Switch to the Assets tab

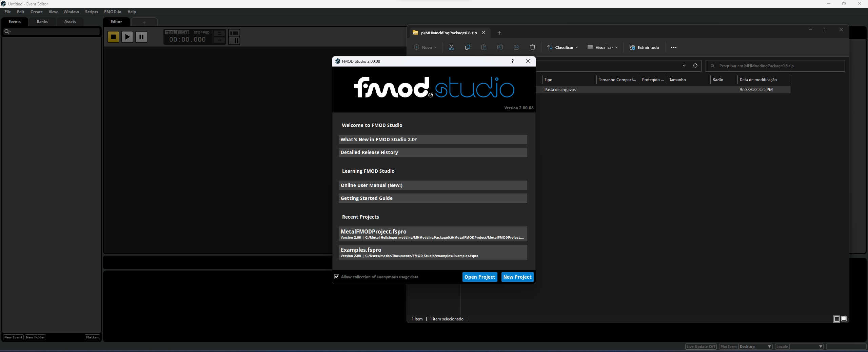click(x=70, y=22)
